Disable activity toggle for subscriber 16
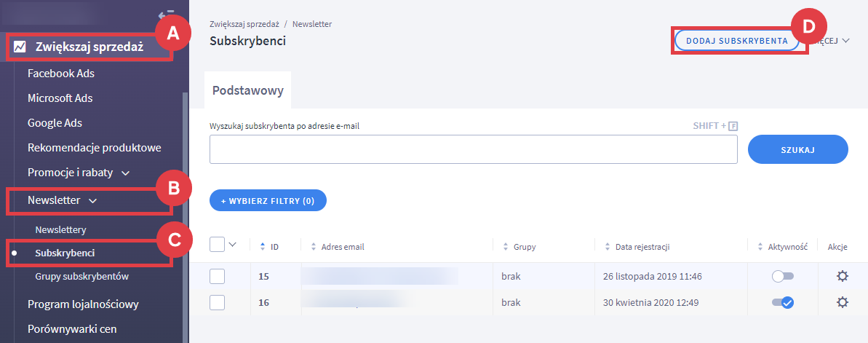The width and height of the screenshot is (868, 343). click(x=783, y=302)
